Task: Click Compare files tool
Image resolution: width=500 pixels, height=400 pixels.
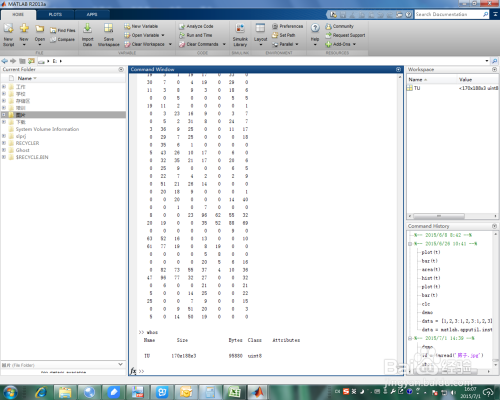Action: tap(62, 39)
